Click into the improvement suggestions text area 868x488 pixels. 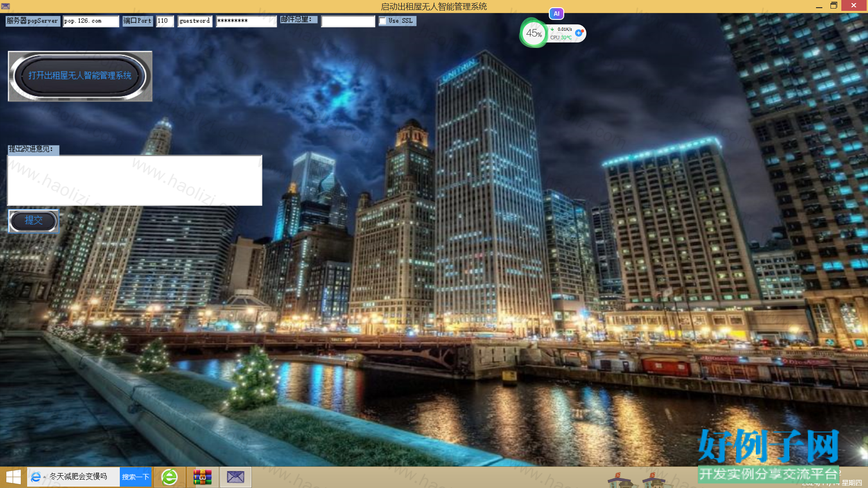pyautogui.click(x=135, y=180)
